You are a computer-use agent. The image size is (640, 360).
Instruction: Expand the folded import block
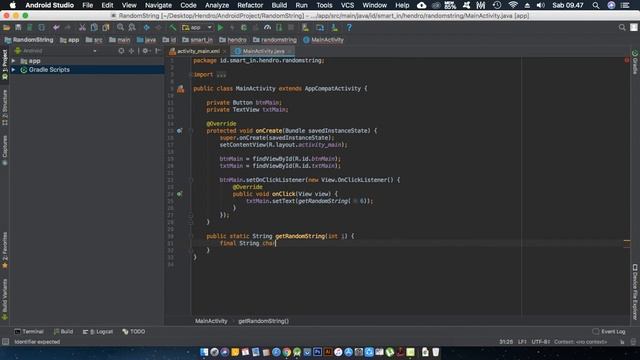coord(221,75)
